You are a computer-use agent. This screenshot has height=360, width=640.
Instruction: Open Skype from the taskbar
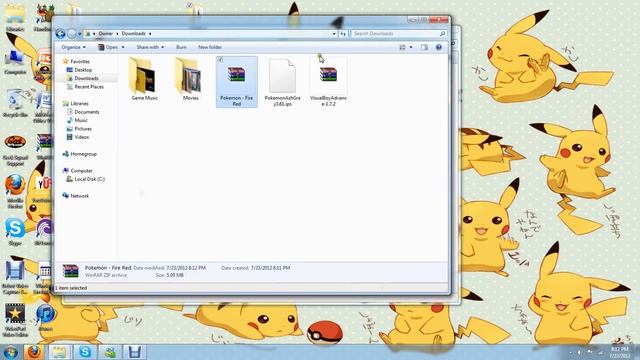click(x=85, y=352)
